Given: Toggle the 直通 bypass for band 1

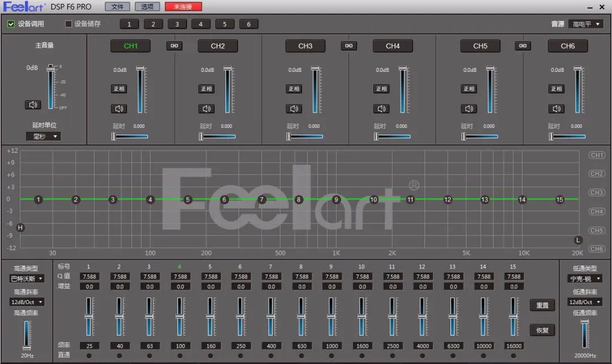Looking at the screenshot, I should tap(89, 356).
